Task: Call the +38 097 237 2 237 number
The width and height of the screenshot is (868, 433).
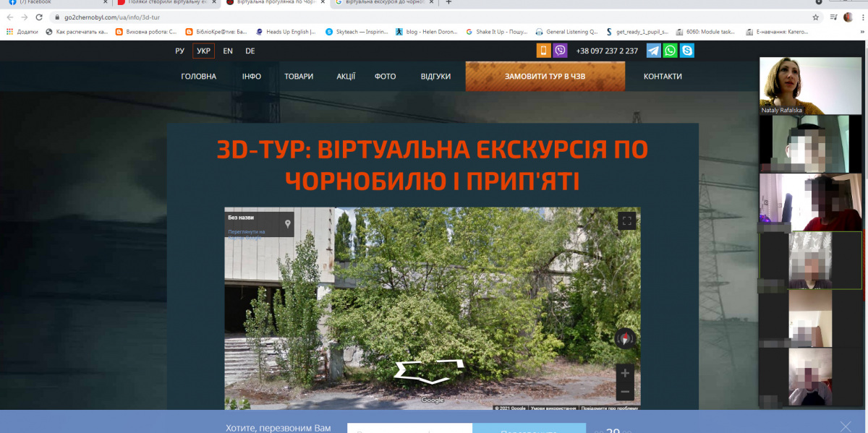Action: tap(607, 51)
